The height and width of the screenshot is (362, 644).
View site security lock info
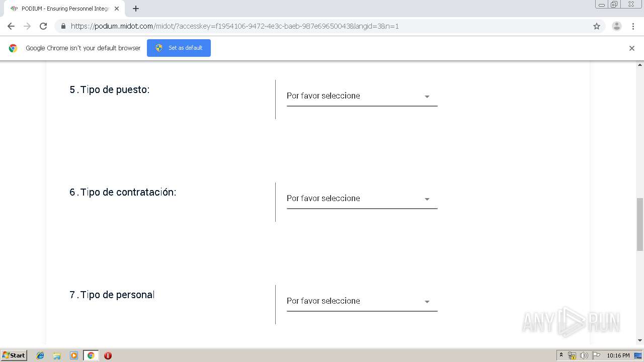point(63,26)
